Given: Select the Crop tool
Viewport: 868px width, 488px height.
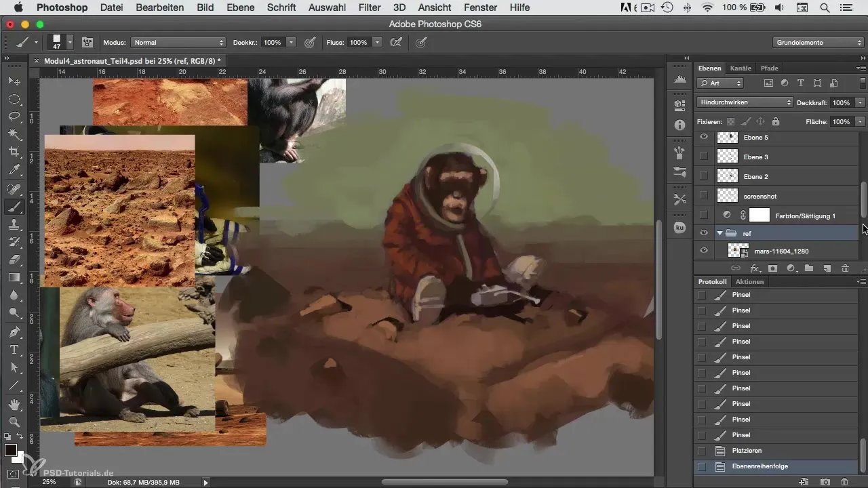Looking at the screenshot, I should pyautogui.click(x=14, y=152).
